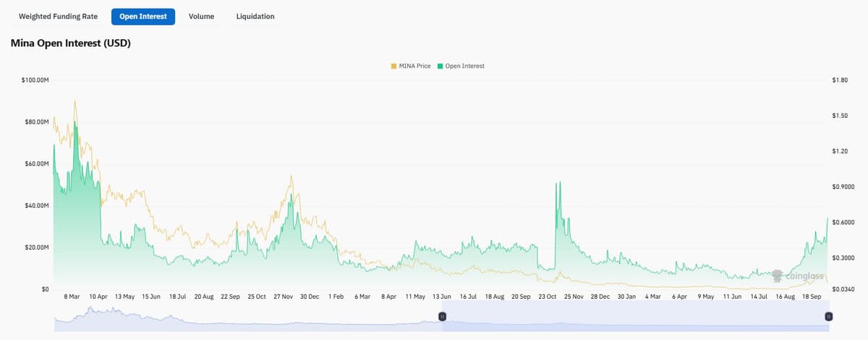Click the 13 Jun date label

[441, 297]
